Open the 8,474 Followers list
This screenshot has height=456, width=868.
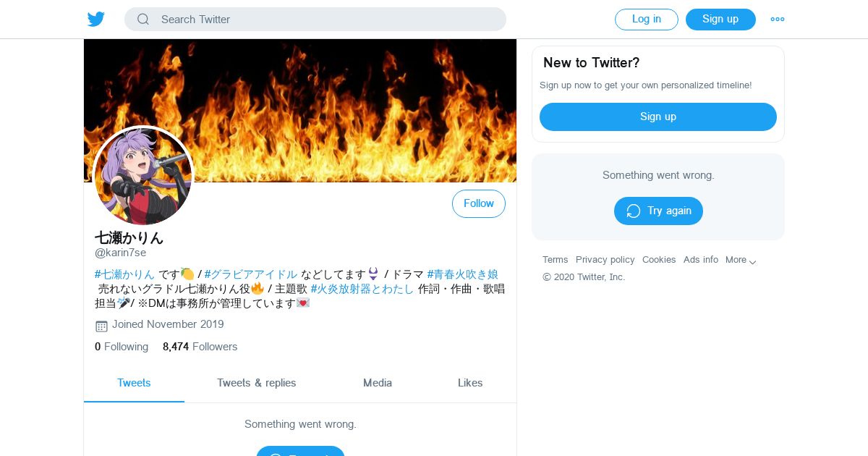click(200, 347)
